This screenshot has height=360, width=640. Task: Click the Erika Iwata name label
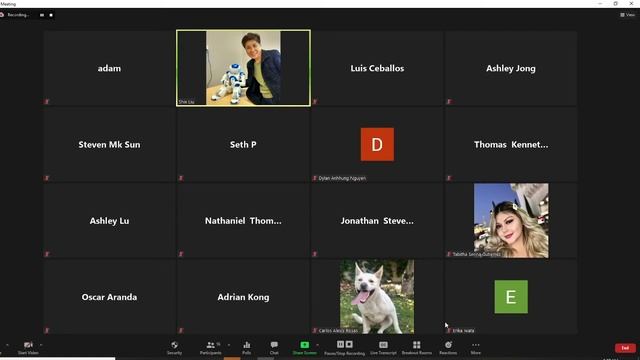click(x=463, y=331)
